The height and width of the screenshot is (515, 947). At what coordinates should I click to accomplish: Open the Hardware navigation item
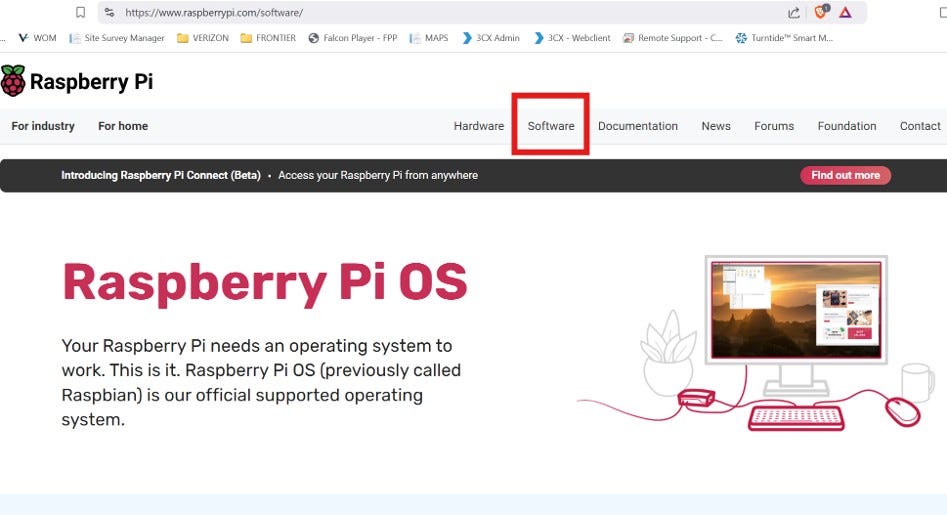point(479,126)
